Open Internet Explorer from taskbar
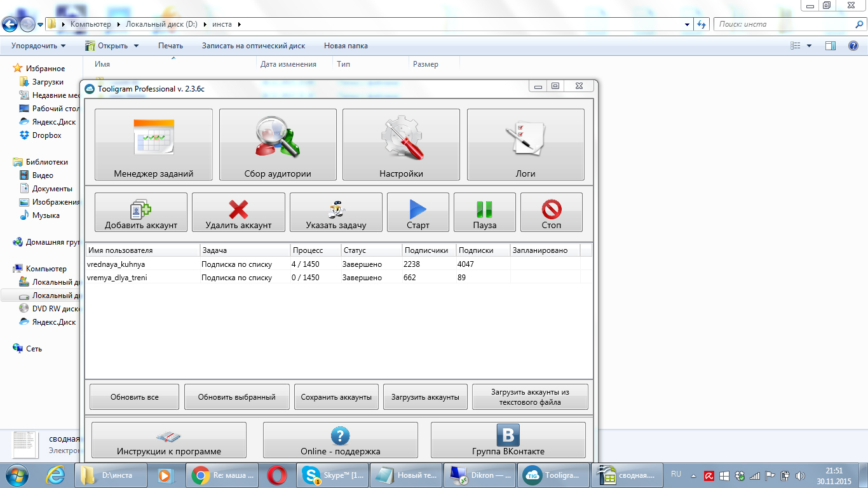 click(57, 475)
